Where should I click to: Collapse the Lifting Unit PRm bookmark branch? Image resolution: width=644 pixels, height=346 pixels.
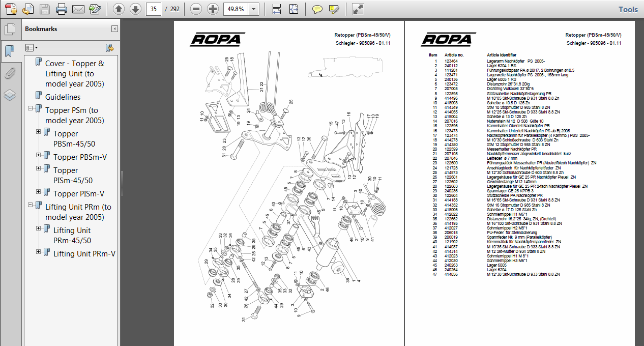[x=30, y=205]
